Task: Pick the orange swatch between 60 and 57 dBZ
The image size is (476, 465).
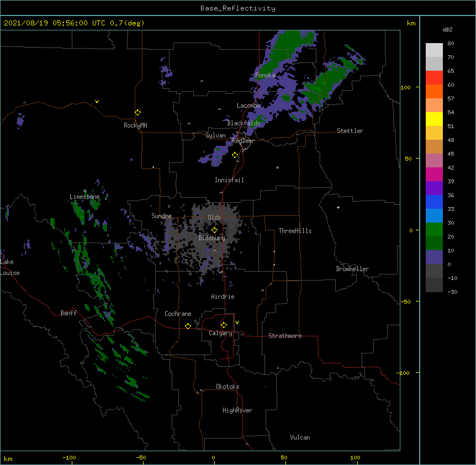Action: (434, 92)
